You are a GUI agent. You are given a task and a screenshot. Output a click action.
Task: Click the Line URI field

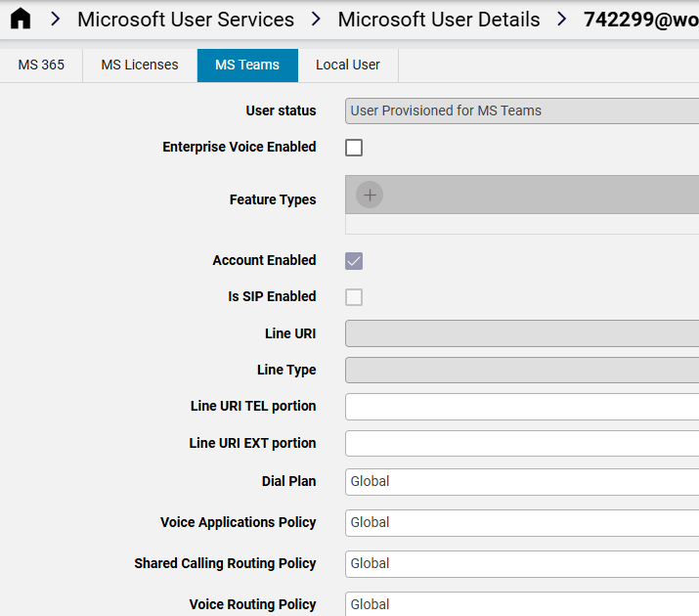point(522,333)
